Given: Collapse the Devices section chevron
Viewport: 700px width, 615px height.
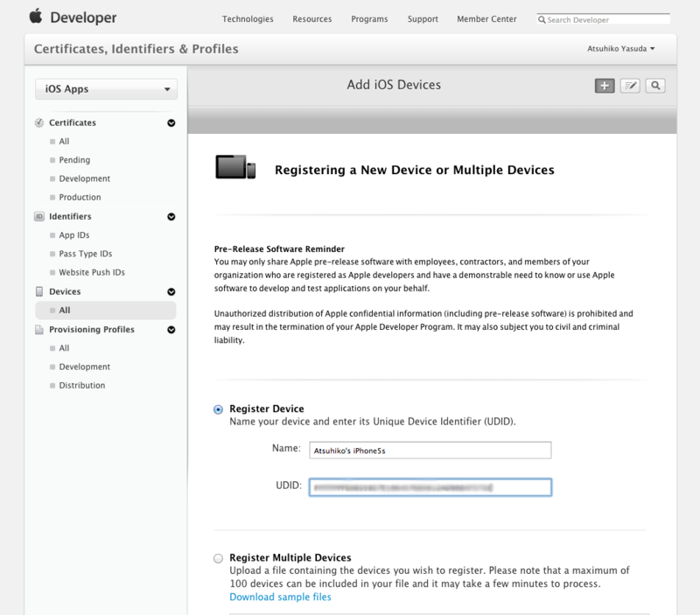Looking at the screenshot, I should click(171, 291).
